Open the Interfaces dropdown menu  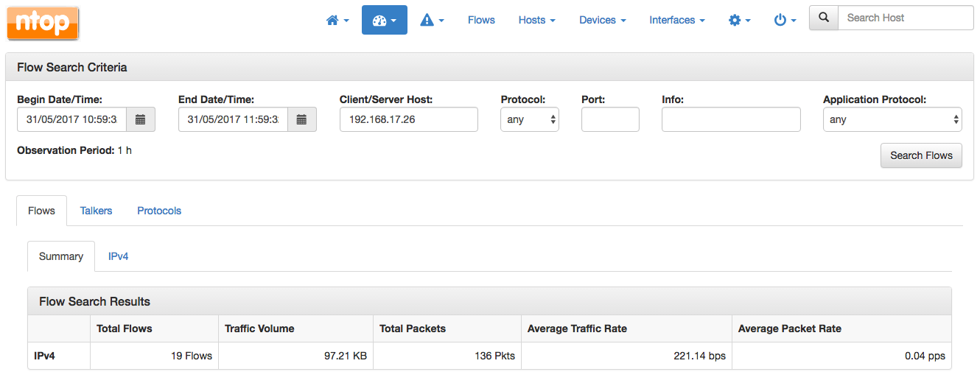click(677, 21)
